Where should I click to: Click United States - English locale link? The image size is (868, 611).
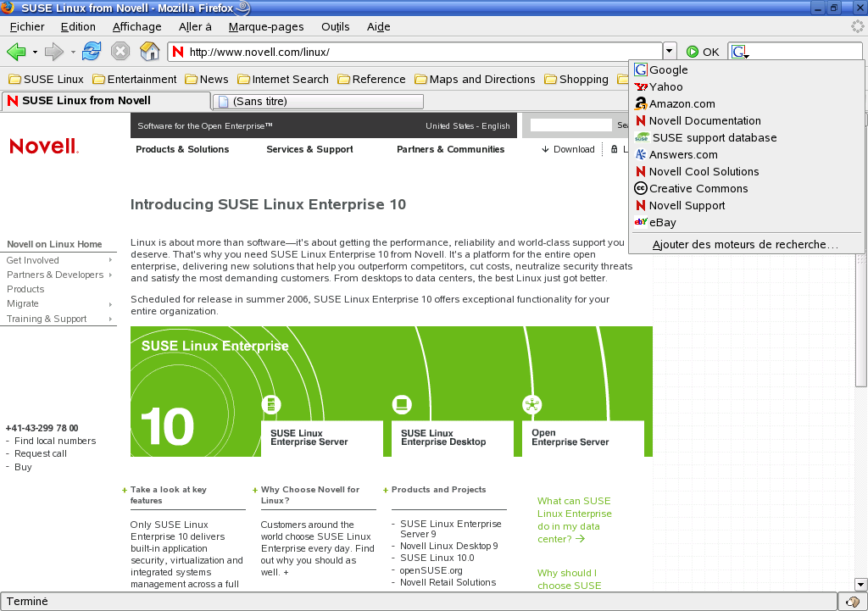click(468, 125)
